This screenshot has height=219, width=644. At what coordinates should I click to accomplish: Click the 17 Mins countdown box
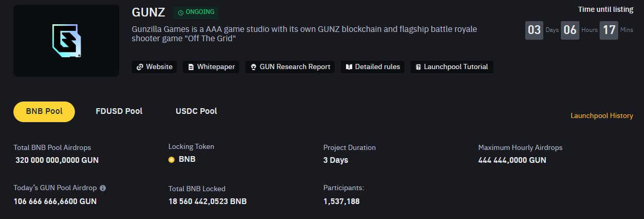coord(609,30)
